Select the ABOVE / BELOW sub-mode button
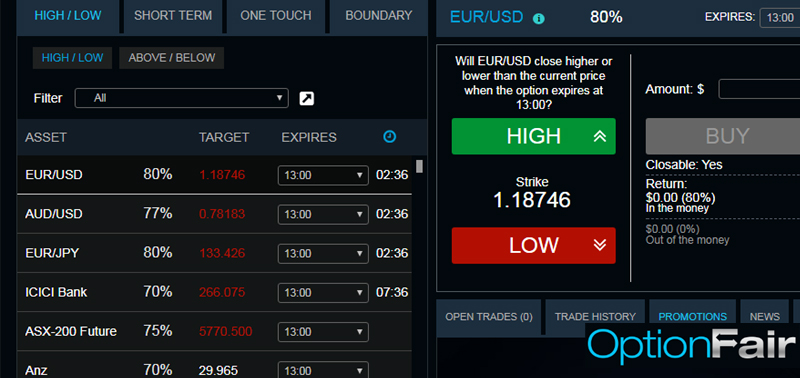Viewport: 800px width, 378px height. [x=171, y=58]
